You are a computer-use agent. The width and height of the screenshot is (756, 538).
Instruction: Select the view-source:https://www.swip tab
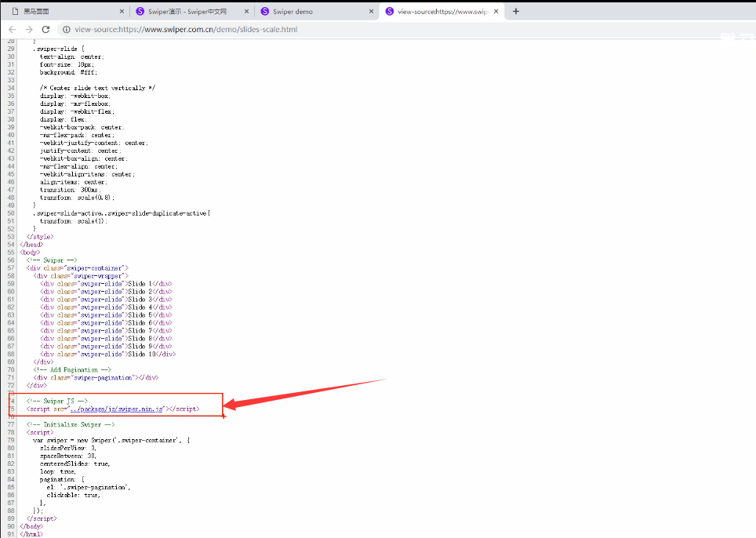click(442, 12)
